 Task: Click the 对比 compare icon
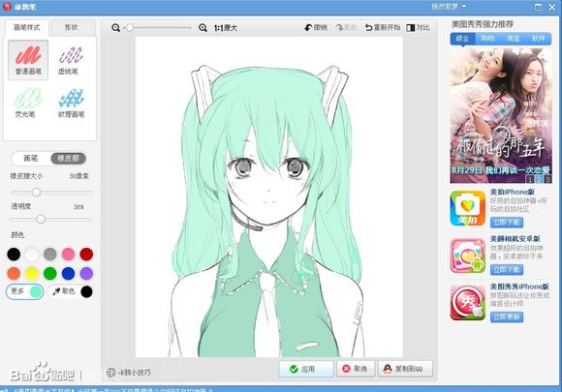418,27
